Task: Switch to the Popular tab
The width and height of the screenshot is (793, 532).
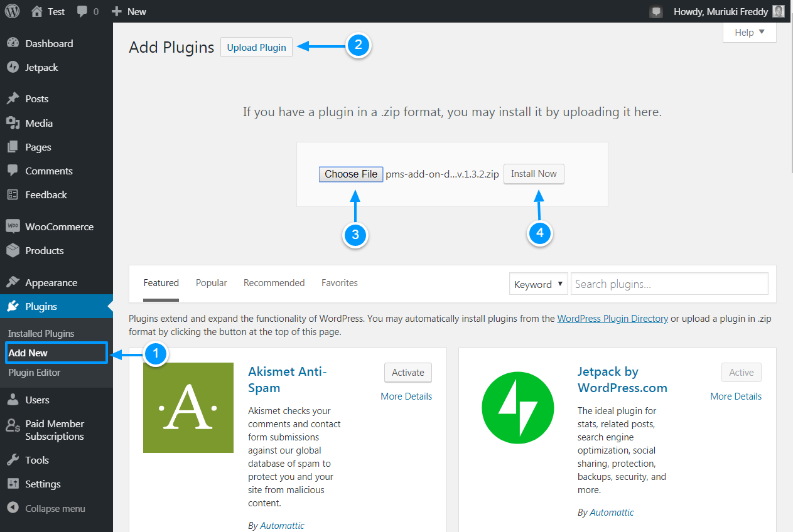Action: click(212, 283)
